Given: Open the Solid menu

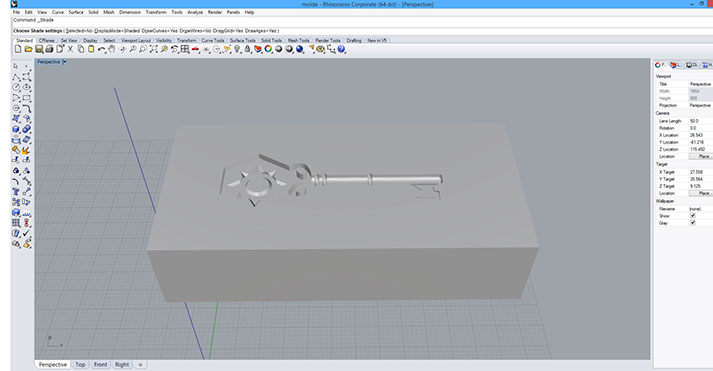Looking at the screenshot, I should [93, 12].
